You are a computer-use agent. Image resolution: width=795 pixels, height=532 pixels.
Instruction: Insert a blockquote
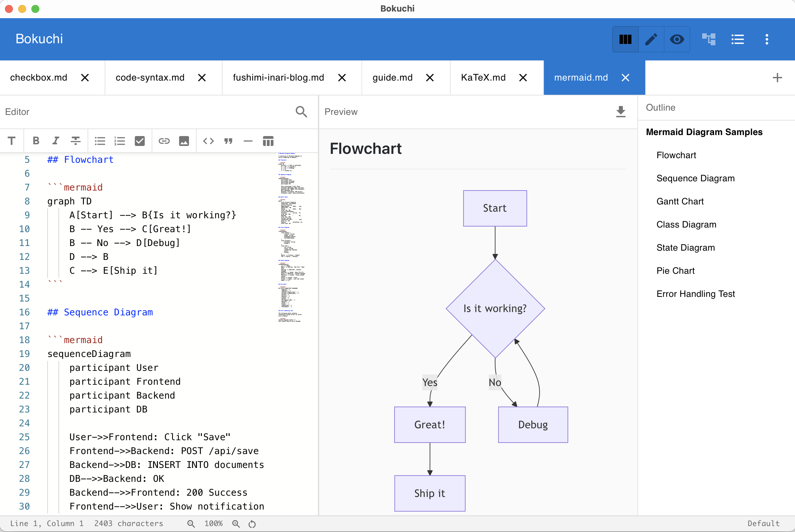[228, 141]
